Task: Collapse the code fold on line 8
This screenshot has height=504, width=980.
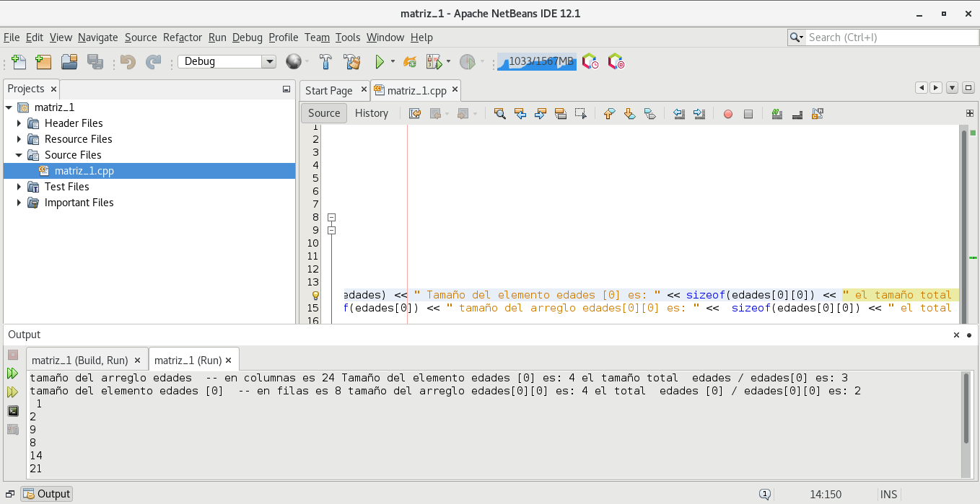Action: (x=332, y=217)
